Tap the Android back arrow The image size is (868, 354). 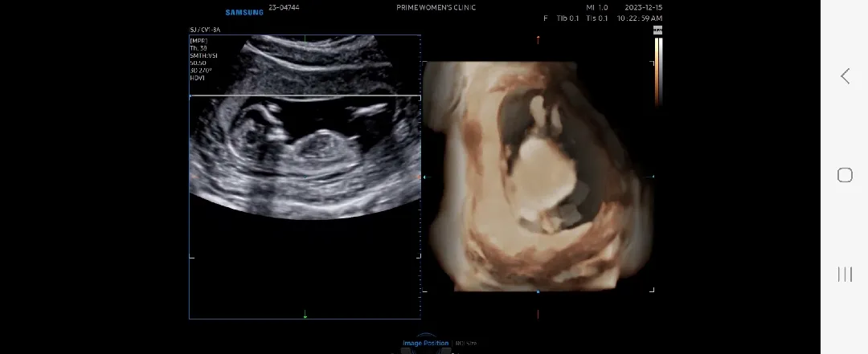pyautogui.click(x=845, y=76)
